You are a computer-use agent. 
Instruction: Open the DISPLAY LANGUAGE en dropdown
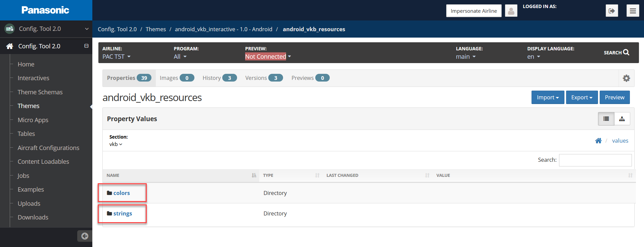pos(534,57)
